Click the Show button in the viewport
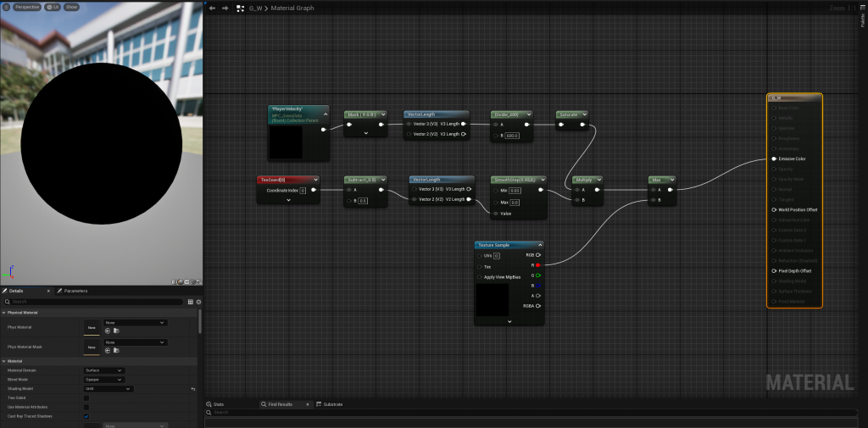 click(x=71, y=7)
